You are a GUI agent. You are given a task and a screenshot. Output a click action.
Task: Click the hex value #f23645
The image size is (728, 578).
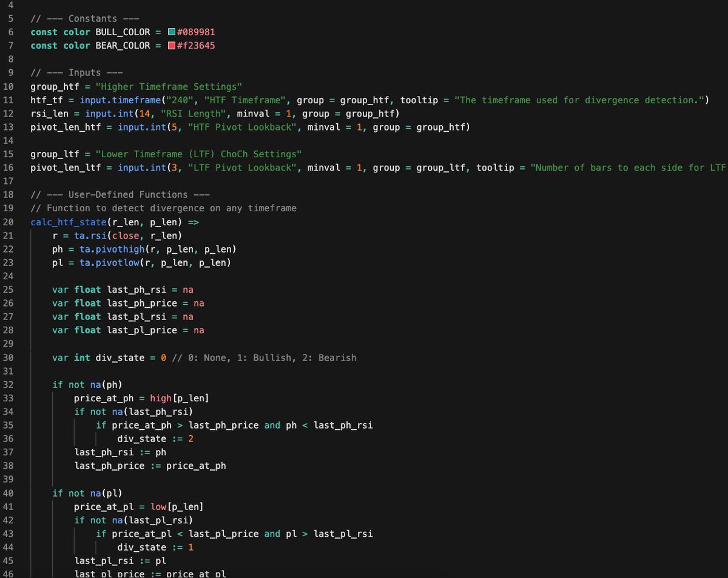point(195,46)
